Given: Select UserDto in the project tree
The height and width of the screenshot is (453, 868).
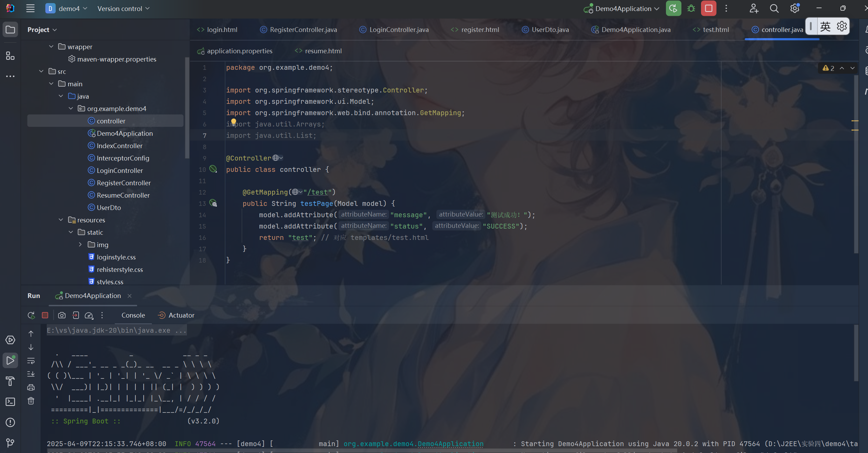Looking at the screenshot, I should click(x=109, y=208).
